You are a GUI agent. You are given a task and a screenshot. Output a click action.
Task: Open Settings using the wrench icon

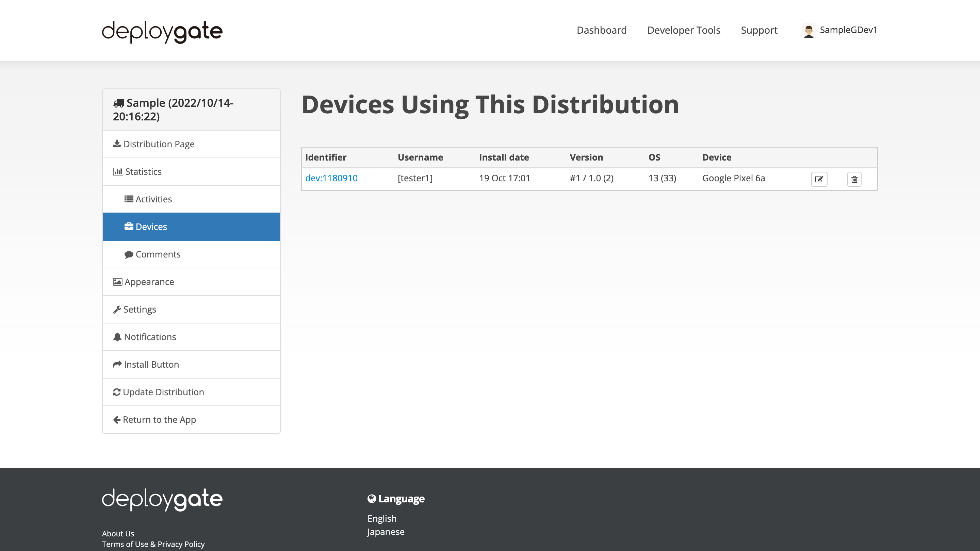[x=117, y=309]
